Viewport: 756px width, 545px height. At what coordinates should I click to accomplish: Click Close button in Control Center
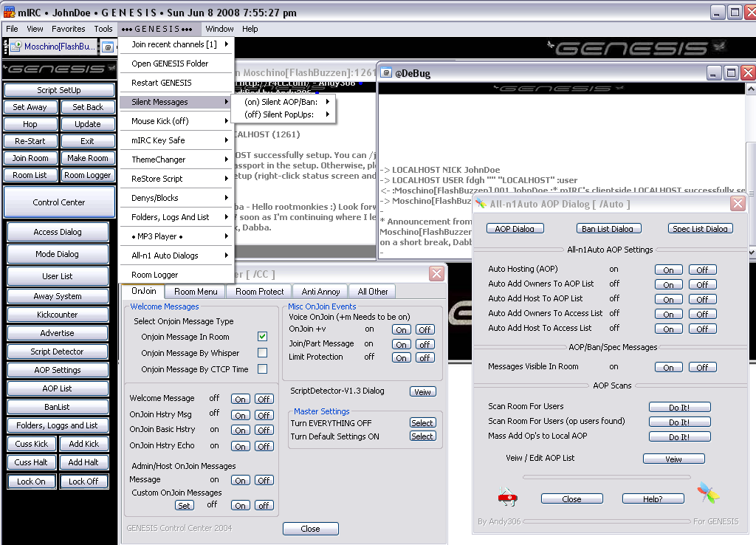311,529
